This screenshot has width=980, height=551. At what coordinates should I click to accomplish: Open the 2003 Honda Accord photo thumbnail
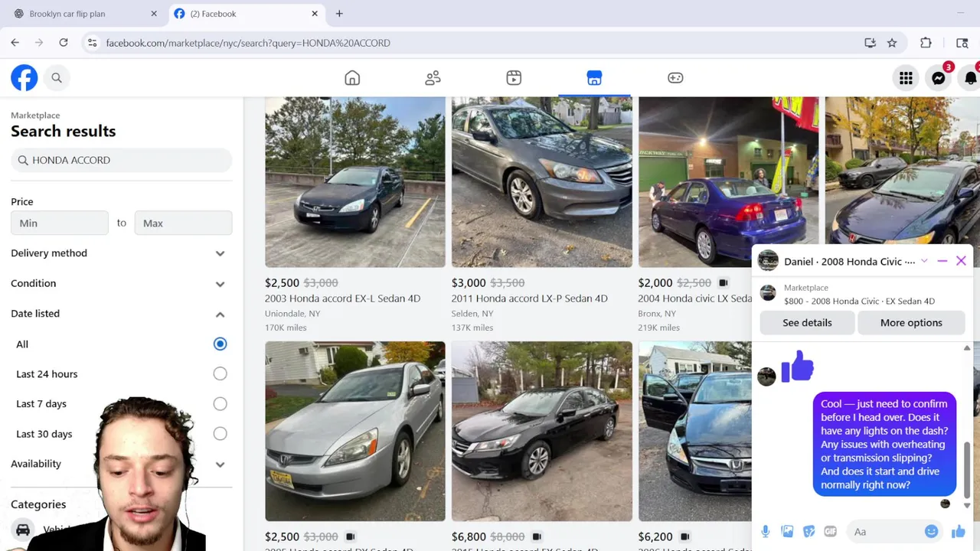tap(354, 181)
